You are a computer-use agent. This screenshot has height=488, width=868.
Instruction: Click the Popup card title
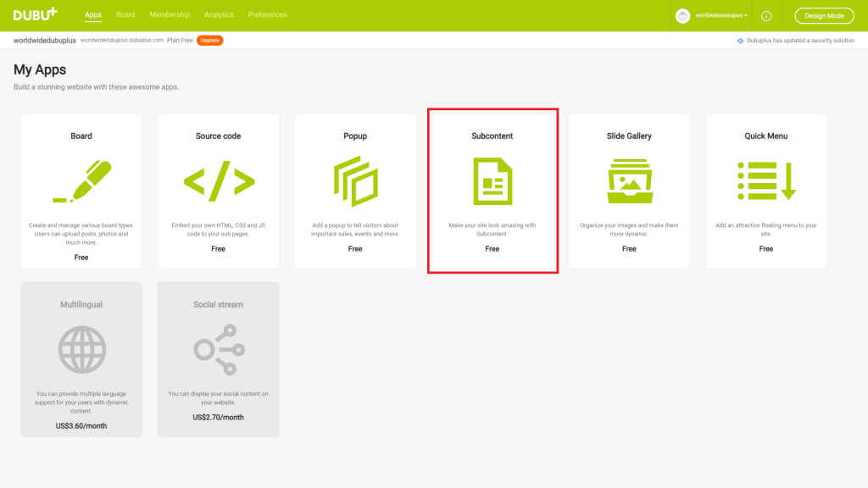[355, 136]
